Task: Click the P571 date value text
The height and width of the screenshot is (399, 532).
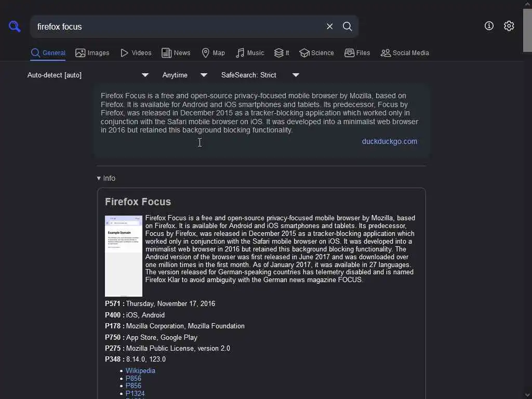Action: pyautogui.click(x=170, y=303)
